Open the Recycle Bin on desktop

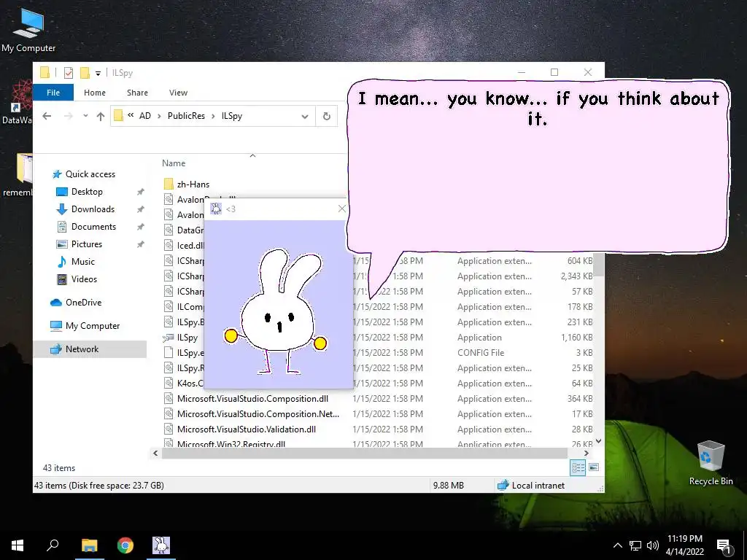(711, 463)
